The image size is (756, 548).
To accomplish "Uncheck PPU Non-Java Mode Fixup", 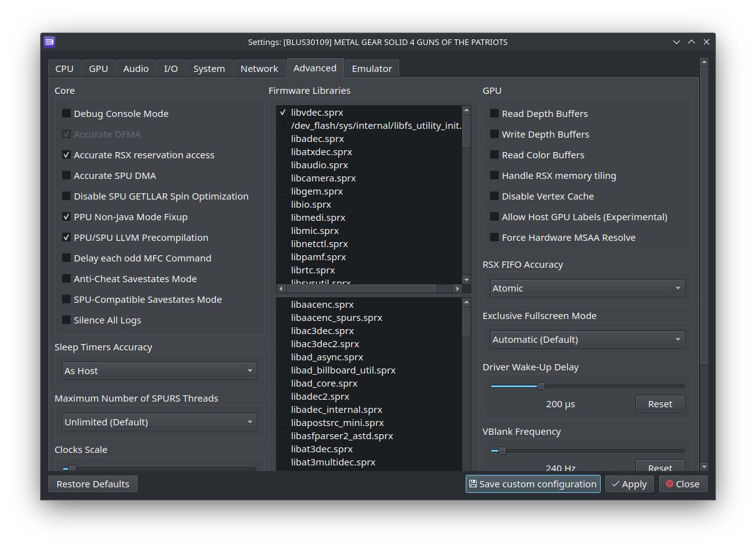I will [x=66, y=216].
